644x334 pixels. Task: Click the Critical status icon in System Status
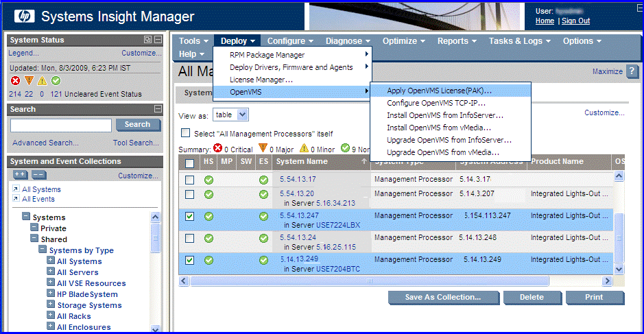point(15,80)
